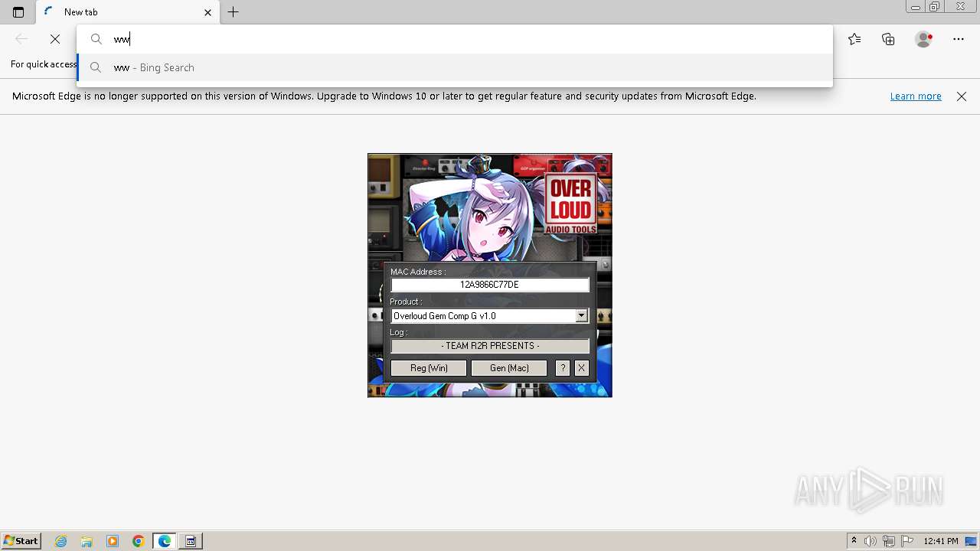Restore down the Edge window
Image resolution: width=980 pixels, height=551 pixels.
click(x=935, y=7)
